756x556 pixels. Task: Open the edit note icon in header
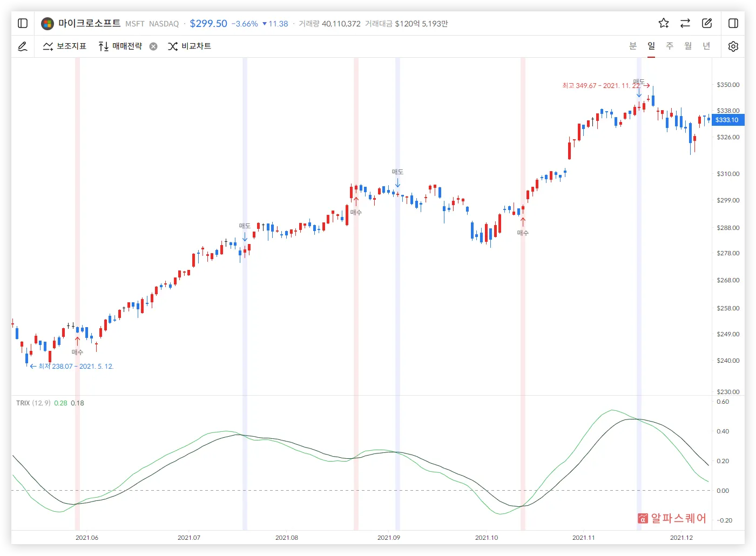point(707,23)
